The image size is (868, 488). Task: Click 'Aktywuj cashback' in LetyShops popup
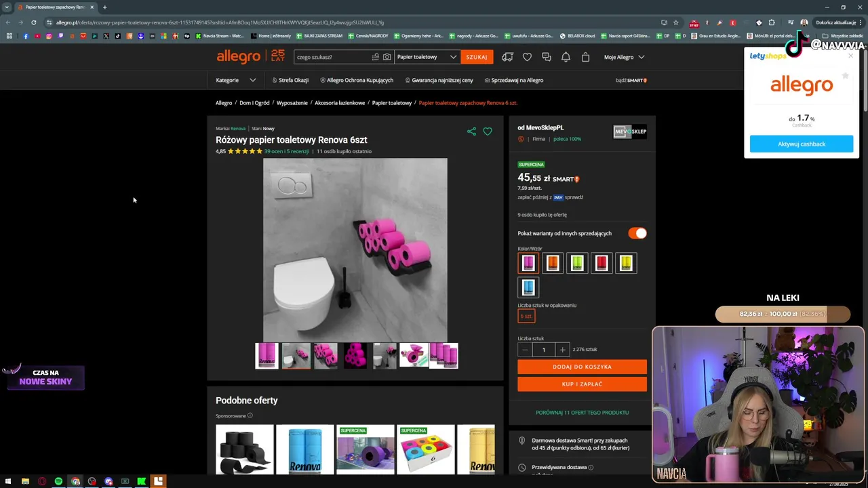coord(802,144)
